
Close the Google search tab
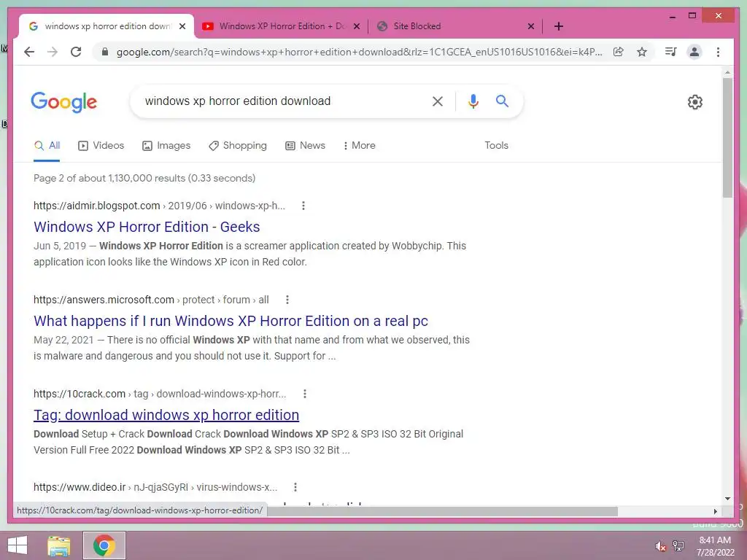(182, 26)
